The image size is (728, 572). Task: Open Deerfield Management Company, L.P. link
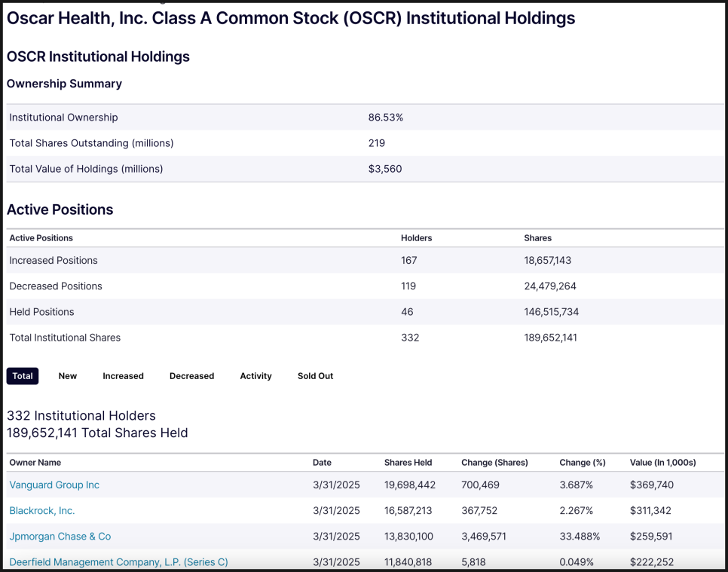point(119,562)
